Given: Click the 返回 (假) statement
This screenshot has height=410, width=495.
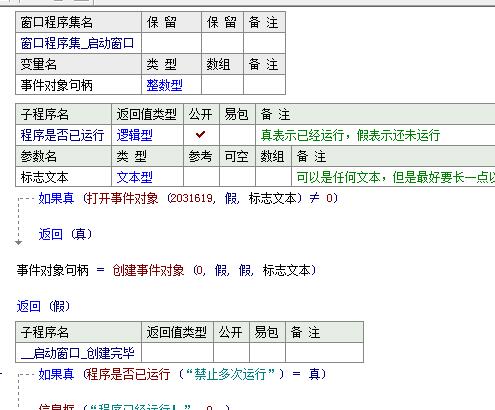Looking at the screenshot, I should click(44, 306).
